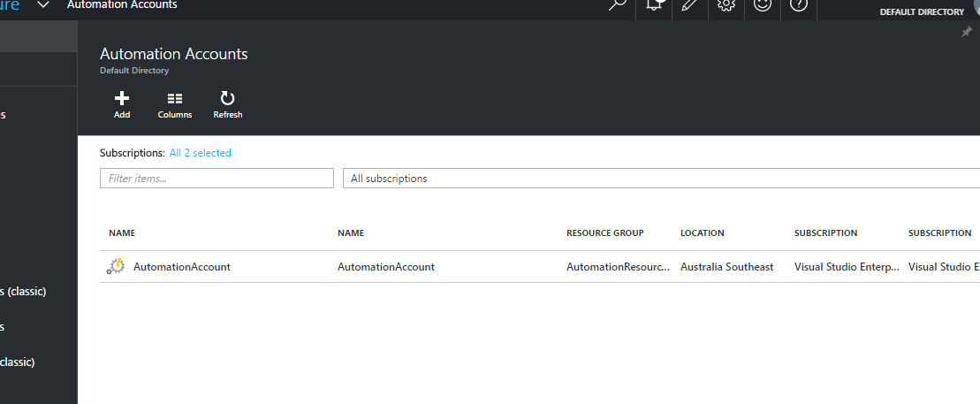Click the All 2 selected link

tap(200, 153)
